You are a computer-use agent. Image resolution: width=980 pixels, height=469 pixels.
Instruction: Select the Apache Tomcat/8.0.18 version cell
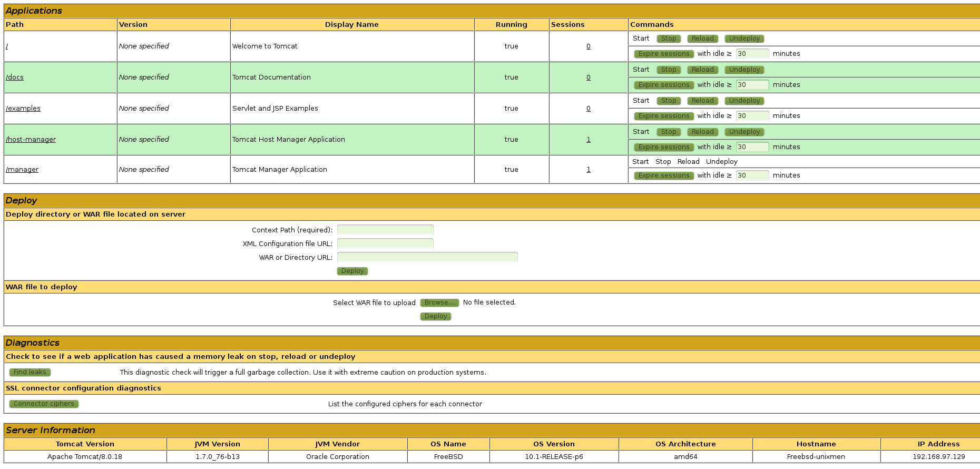tap(85, 457)
